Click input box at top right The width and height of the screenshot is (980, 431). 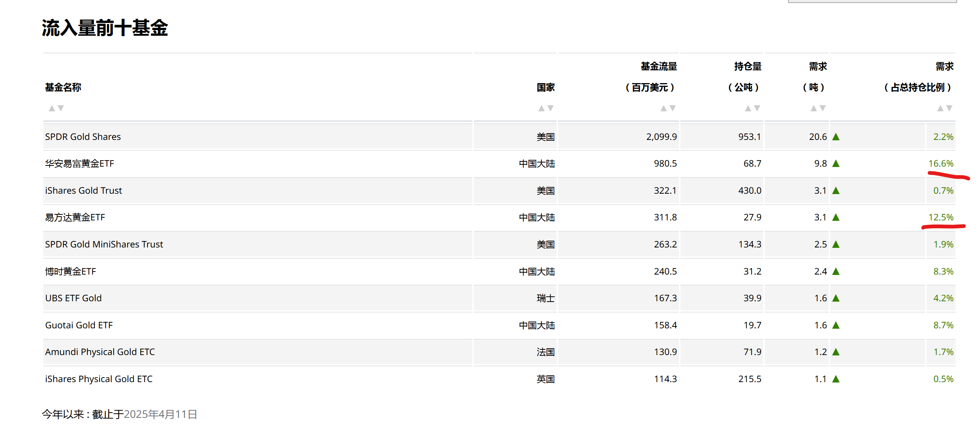(872, 1)
